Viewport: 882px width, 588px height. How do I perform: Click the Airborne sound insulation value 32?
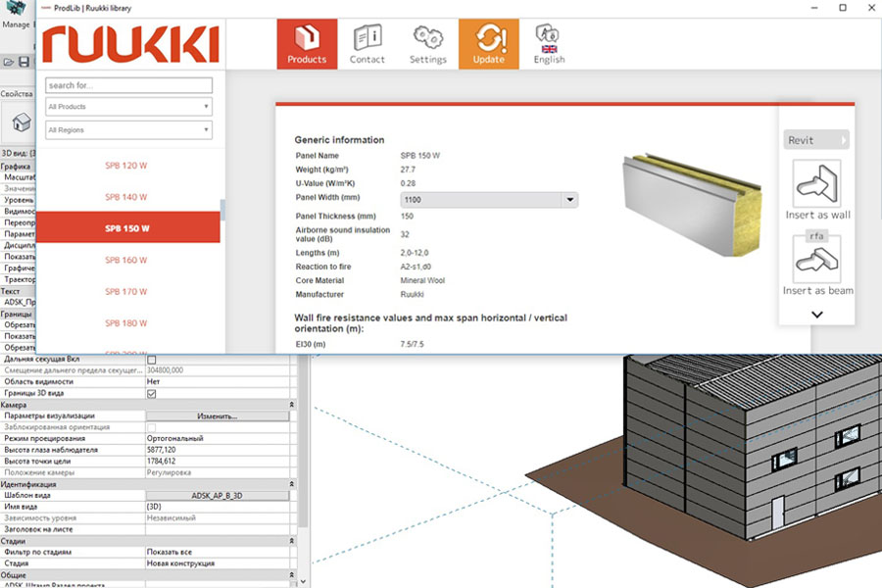tap(405, 234)
